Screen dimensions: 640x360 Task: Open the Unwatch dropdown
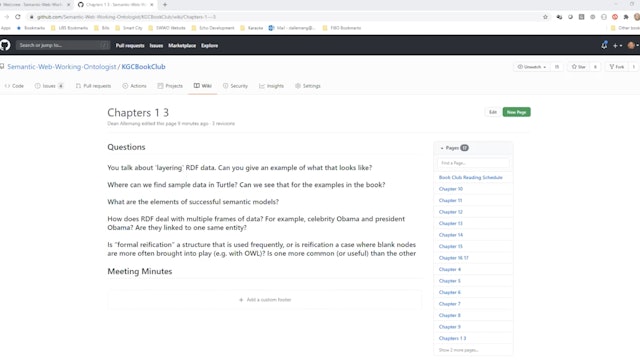(531, 67)
